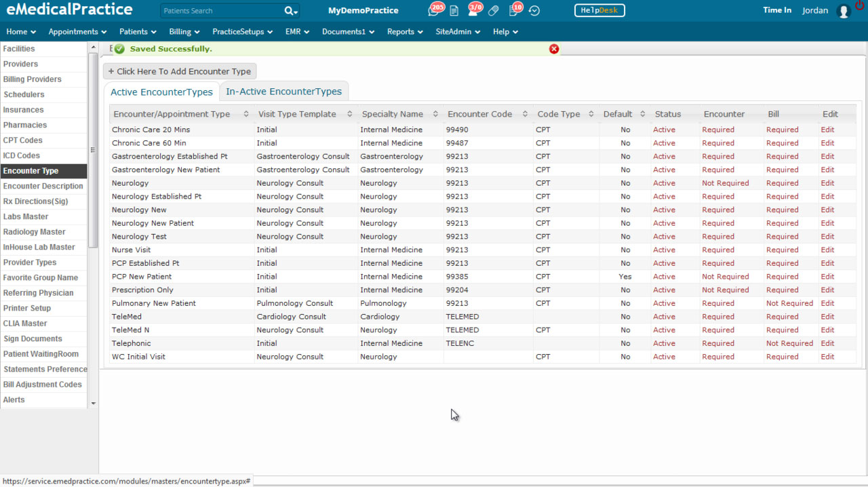Click the recent history clock icon
This screenshot has width=868, height=487.
pyautogui.click(x=534, y=11)
